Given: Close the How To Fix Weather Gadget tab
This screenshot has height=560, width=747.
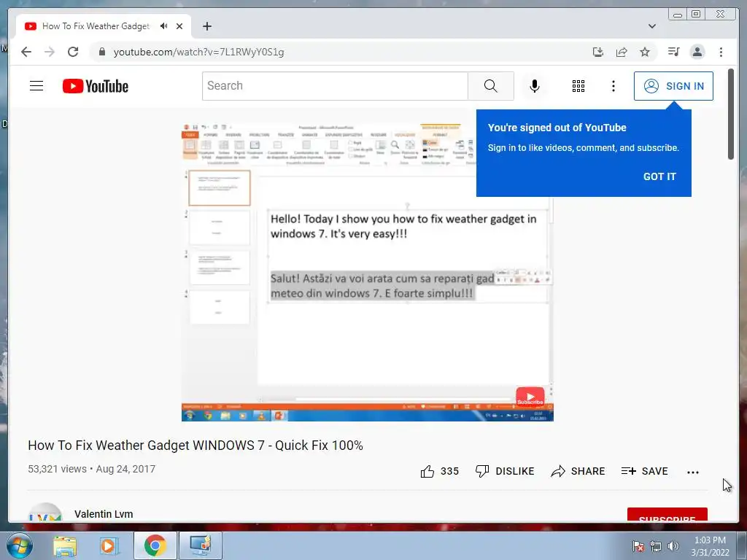Looking at the screenshot, I should click(179, 26).
